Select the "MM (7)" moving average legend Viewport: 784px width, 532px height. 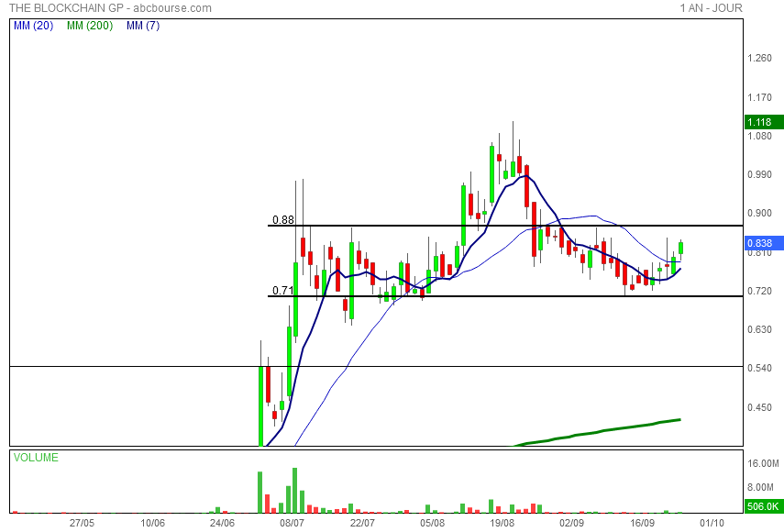pos(143,26)
